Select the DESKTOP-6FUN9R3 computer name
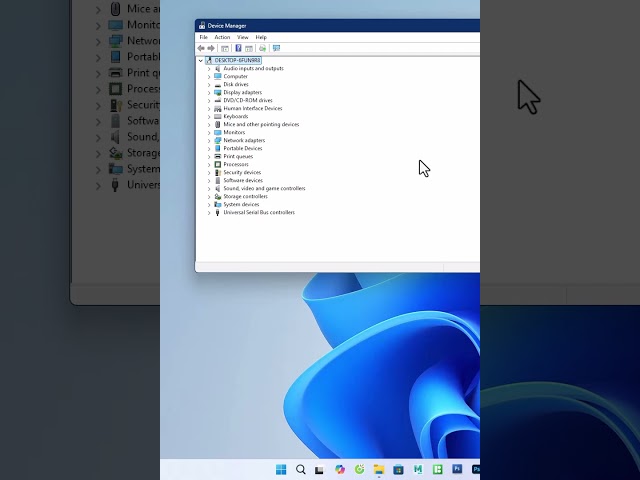Screen dimensions: 640x480 click(237, 60)
